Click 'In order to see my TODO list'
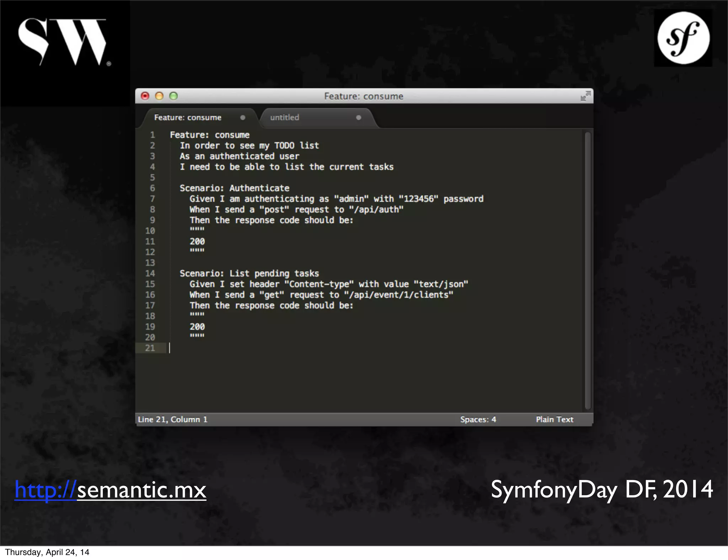728x560 pixels. [250, 146]
